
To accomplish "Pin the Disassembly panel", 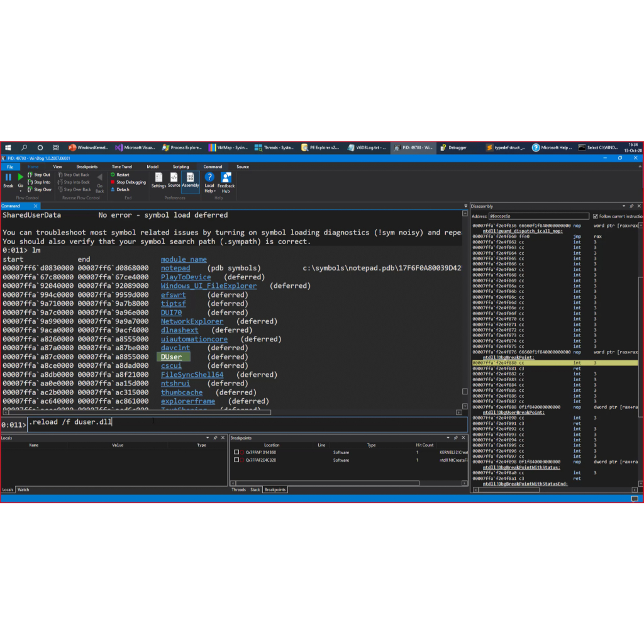I will [631, 206].
